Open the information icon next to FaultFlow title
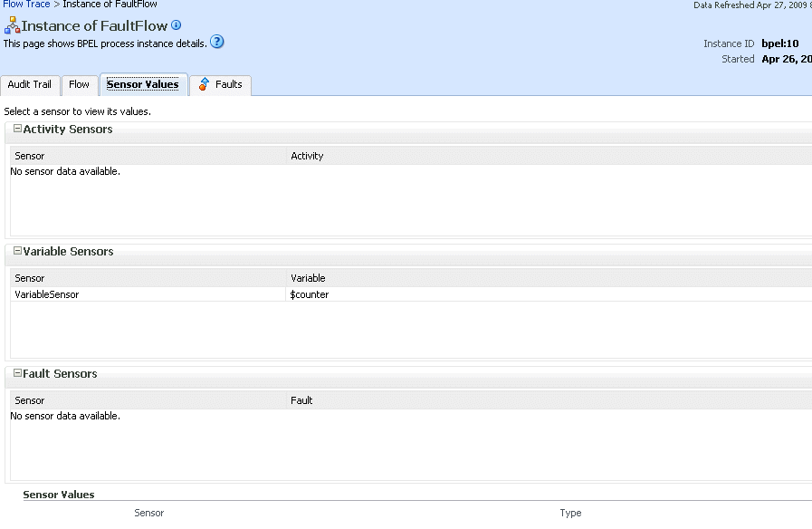This screenshot has width=812, height=529. pyautogui.click(x=175, y=24)
